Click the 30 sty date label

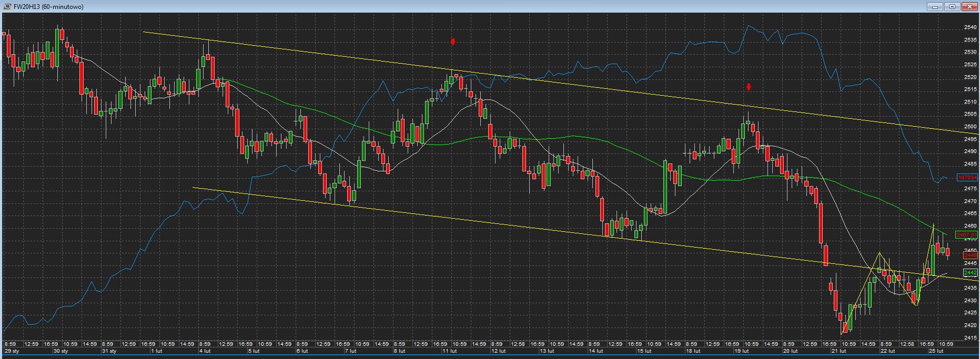click(60, 351)
